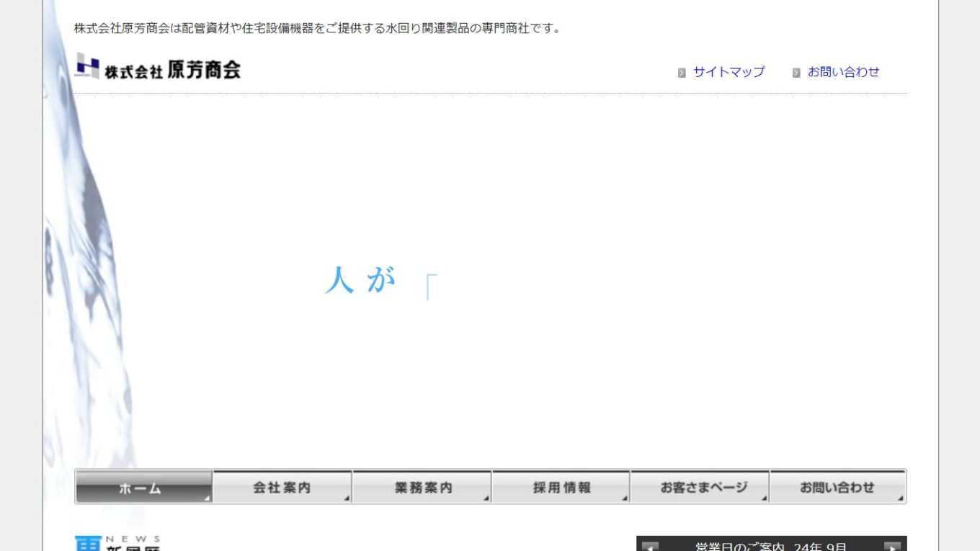980x551 pixels.
Task: Click corner triangle on 会社案内 tab
Action: [x=347, y=498]
